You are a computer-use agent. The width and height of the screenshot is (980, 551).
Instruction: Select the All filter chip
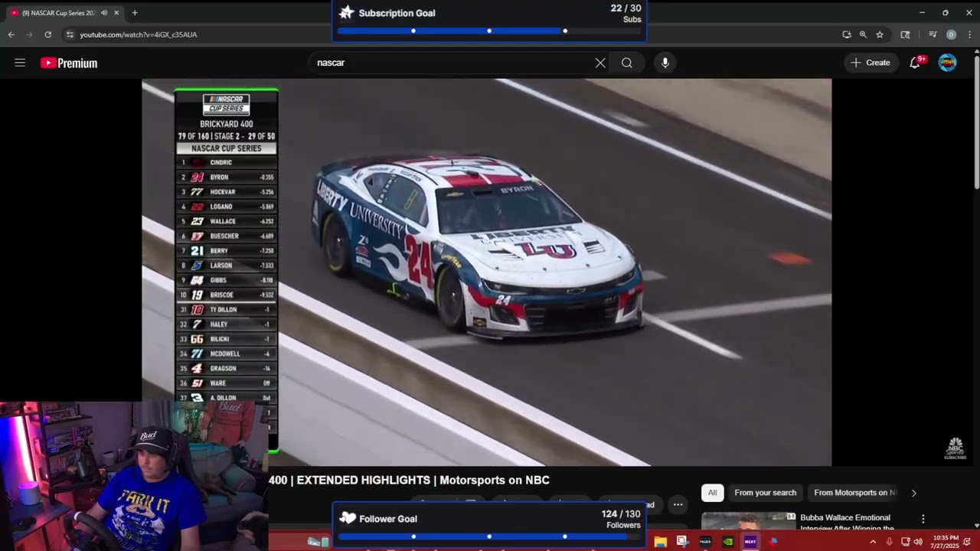712,493
